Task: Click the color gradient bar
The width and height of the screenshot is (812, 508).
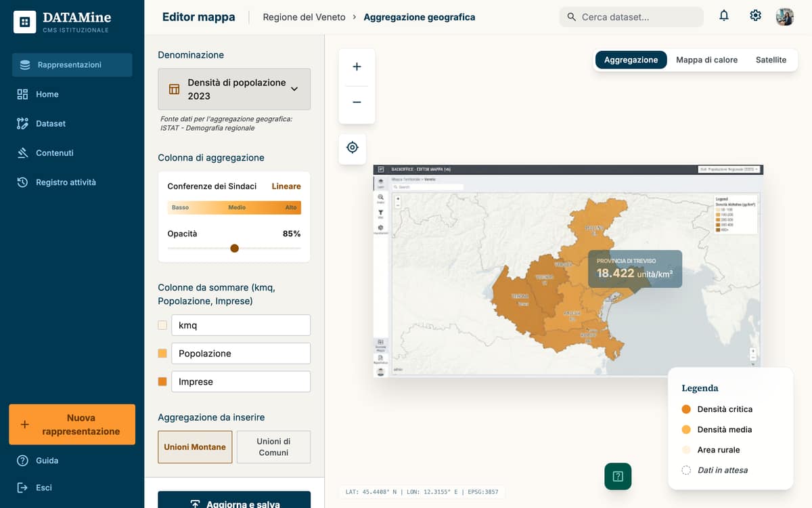Action: coord(234,207)
